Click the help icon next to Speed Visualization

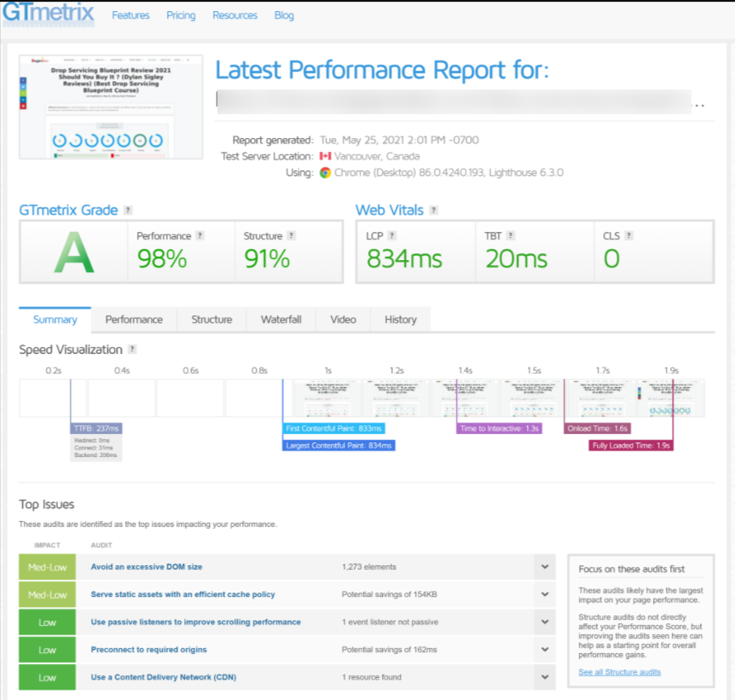[x=132, y=349]
